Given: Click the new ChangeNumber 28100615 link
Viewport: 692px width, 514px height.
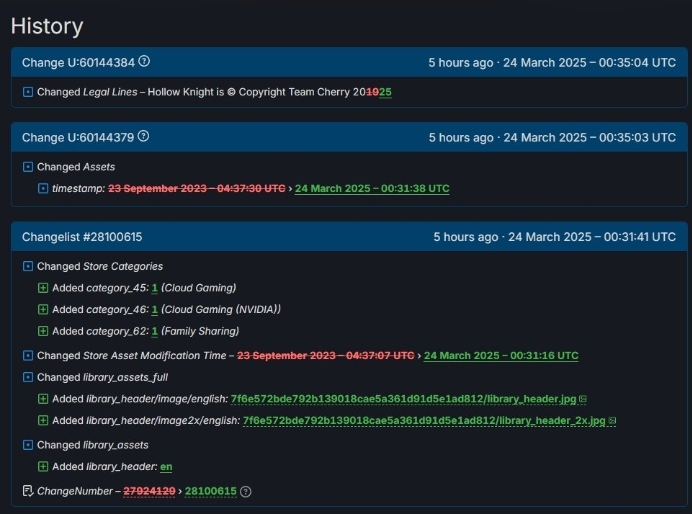Looking at the screenshot, I should point(210,491).
